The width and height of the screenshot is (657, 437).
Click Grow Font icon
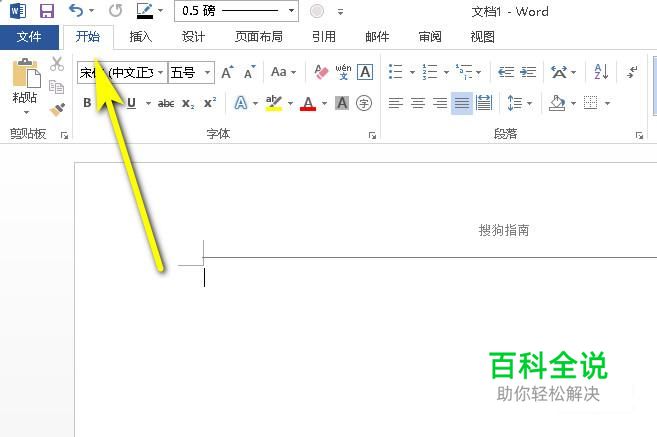[x=227, y=72]
